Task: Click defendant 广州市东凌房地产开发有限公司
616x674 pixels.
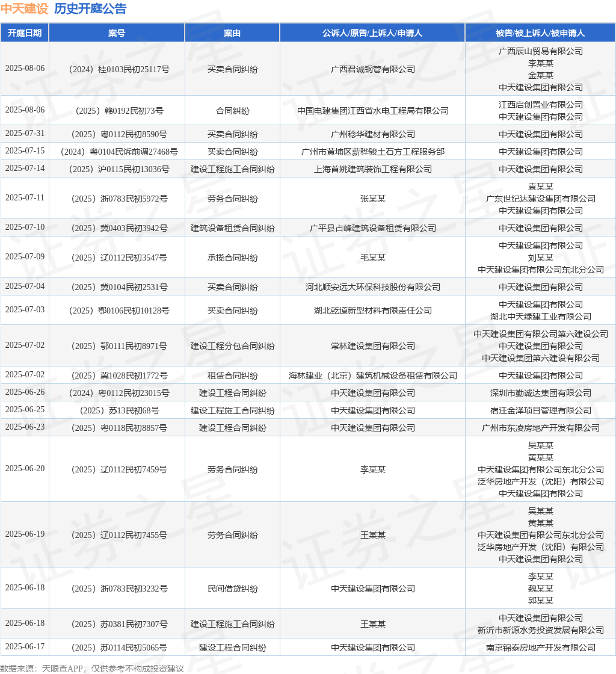Action: [541, 428]
